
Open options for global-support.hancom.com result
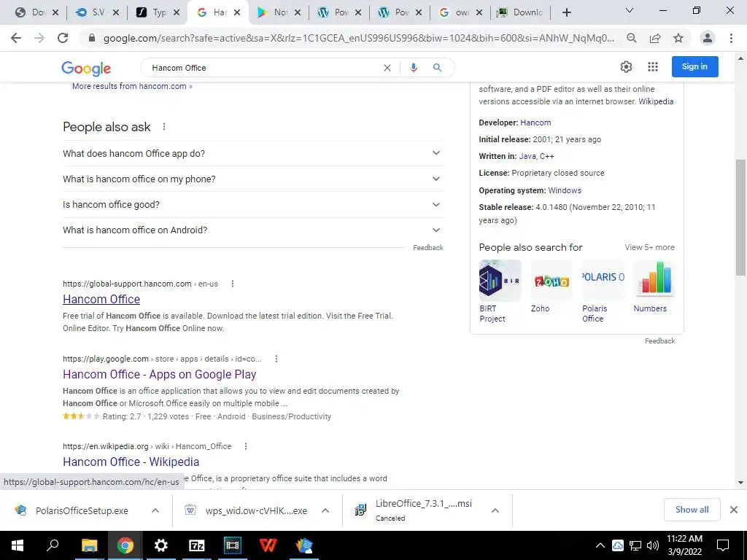[x=233, y=284]
